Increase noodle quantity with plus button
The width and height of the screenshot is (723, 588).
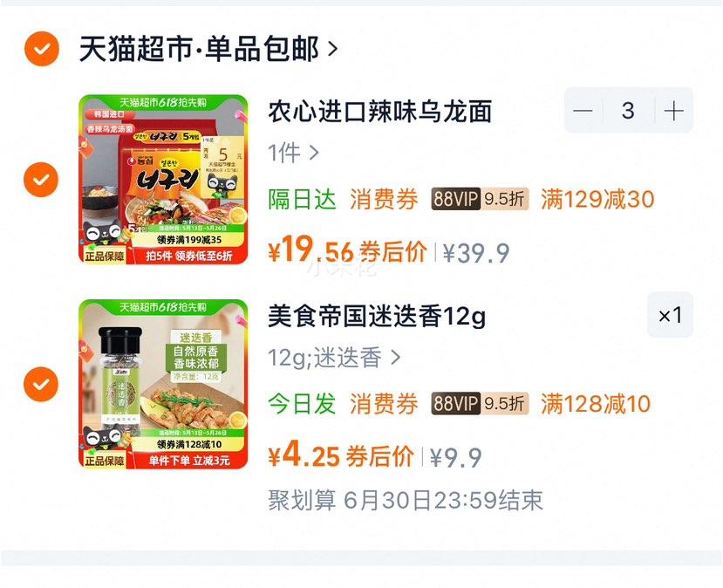[673, 111]
